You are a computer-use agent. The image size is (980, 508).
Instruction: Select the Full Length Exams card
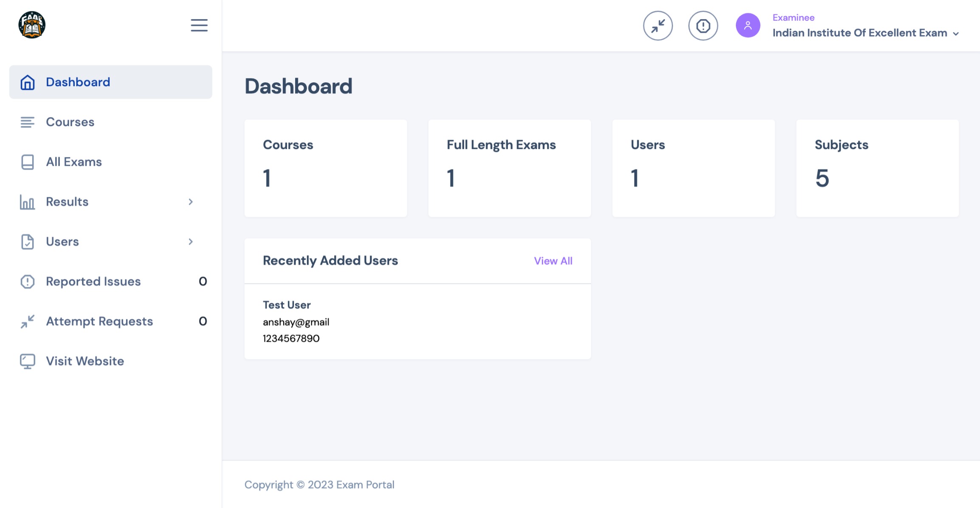click(509, 168)
